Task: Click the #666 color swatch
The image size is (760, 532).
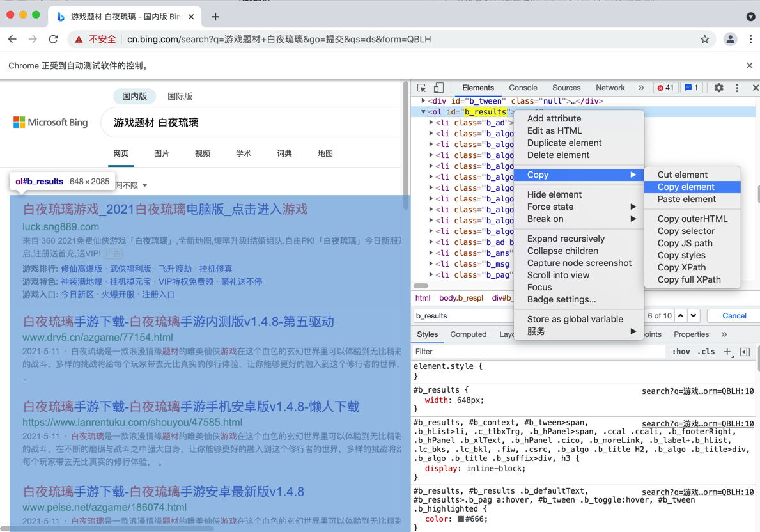Action: [x=461, y=519]
